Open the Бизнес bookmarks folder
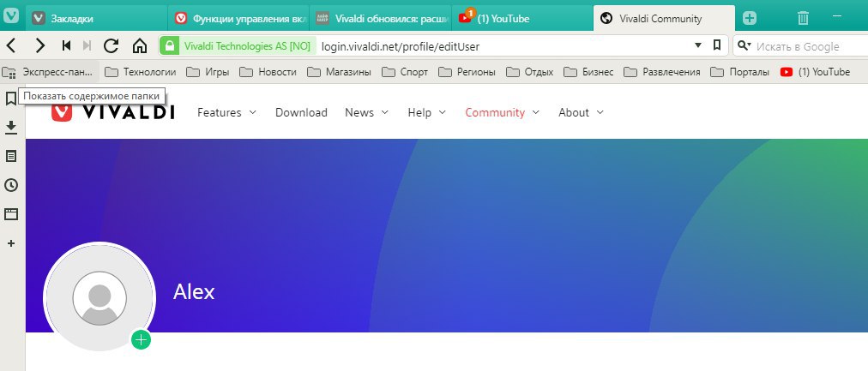Screen dimensions: 868x371 [588, 72]
